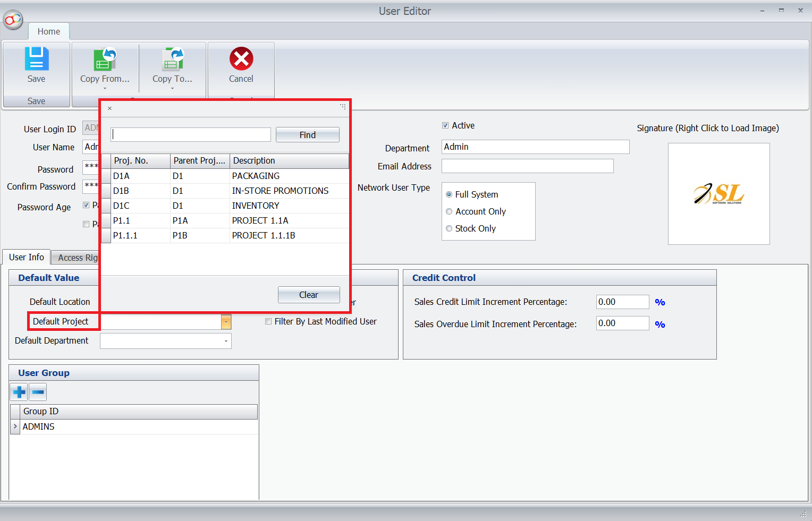Expand the ADMINS group row
Viewport: 812px width, 521px height.
tap(15, 426)
